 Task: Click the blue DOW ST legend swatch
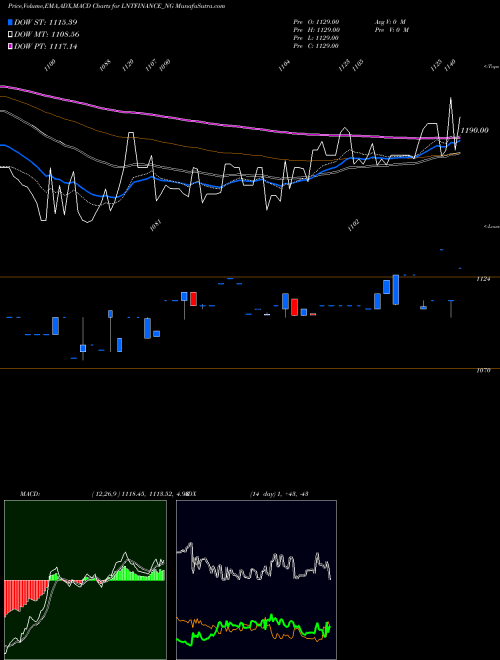(10, 22)
